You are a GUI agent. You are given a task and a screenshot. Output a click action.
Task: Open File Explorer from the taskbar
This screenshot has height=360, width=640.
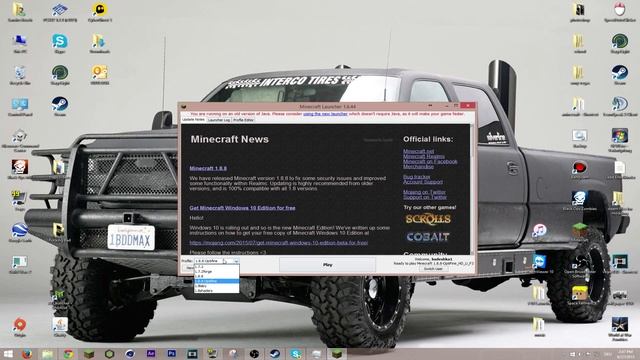tap(48, 354)
